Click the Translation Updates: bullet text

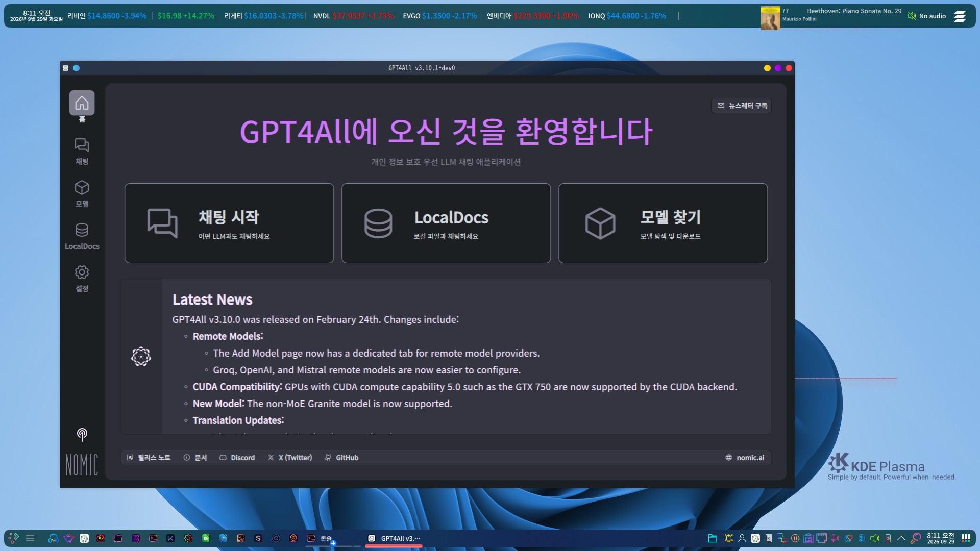pos(238,420)
